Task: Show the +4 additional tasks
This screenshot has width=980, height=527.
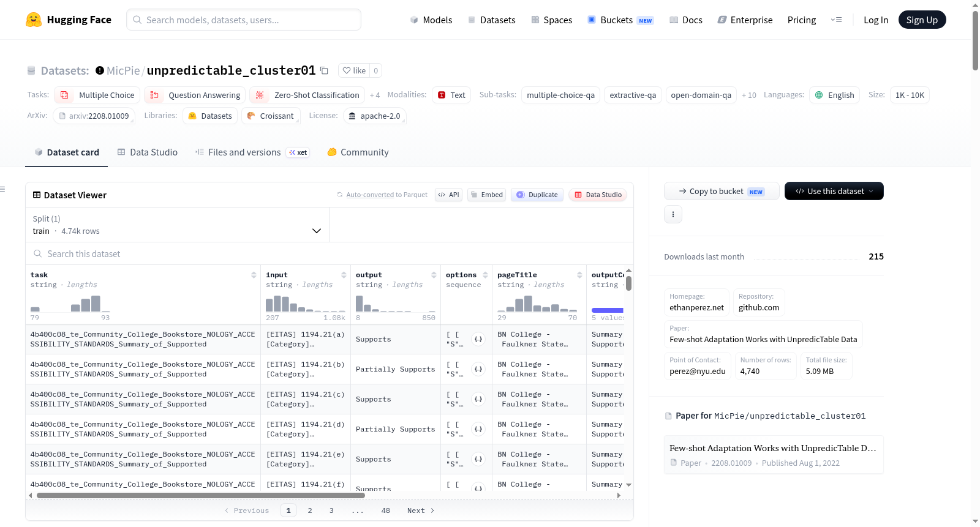Action: (375, 95)
